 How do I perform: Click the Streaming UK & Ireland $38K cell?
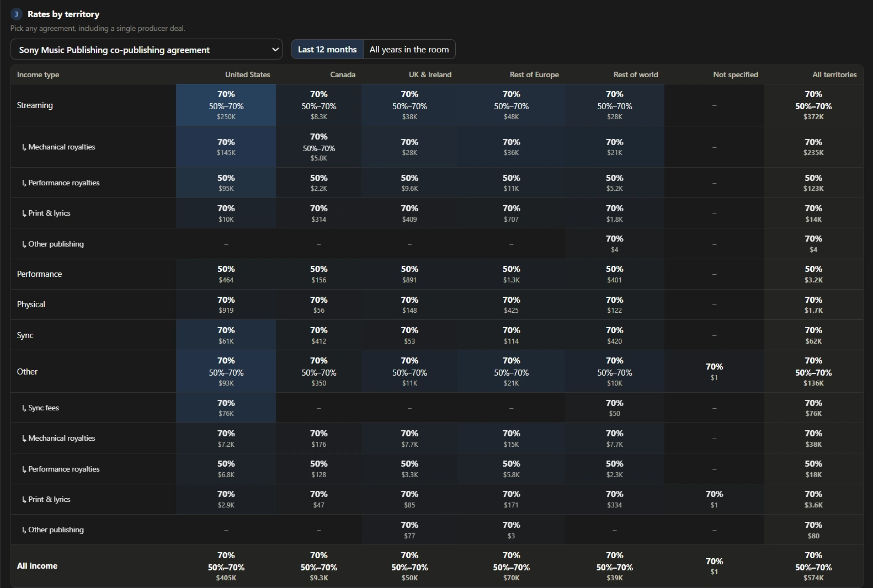[409, 105]
